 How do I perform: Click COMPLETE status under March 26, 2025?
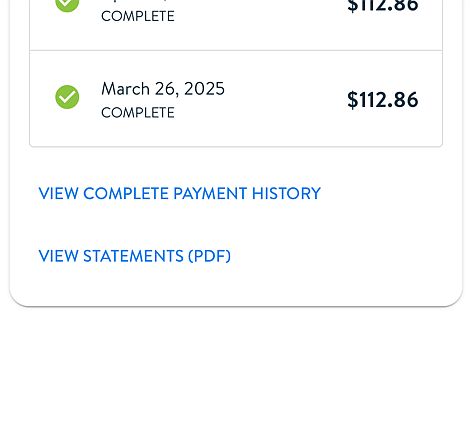[138, 113]
